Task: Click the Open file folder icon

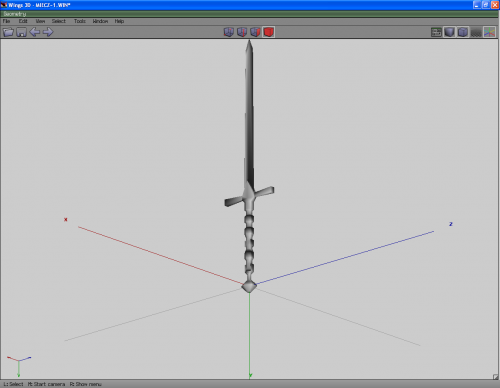Action: [x=8, y=32]
